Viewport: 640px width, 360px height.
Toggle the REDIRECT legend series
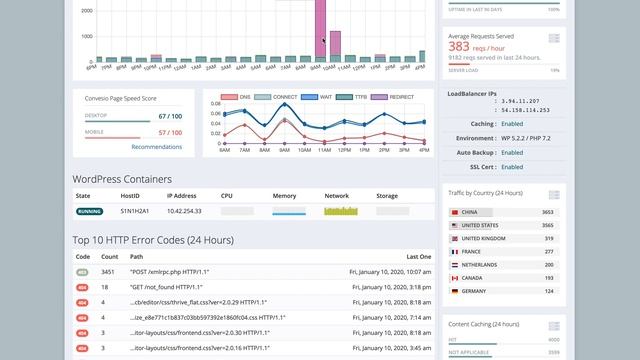tap(392, 97)
